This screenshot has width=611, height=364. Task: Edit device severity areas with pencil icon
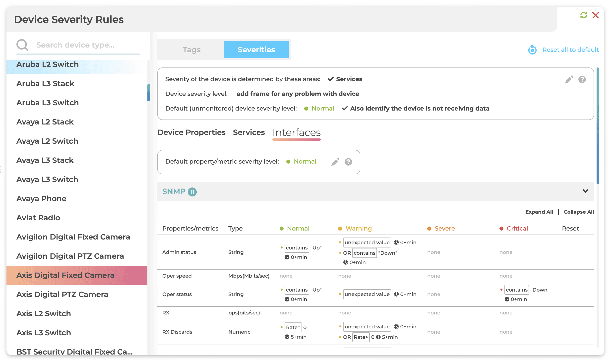click(x=569, y=79)
